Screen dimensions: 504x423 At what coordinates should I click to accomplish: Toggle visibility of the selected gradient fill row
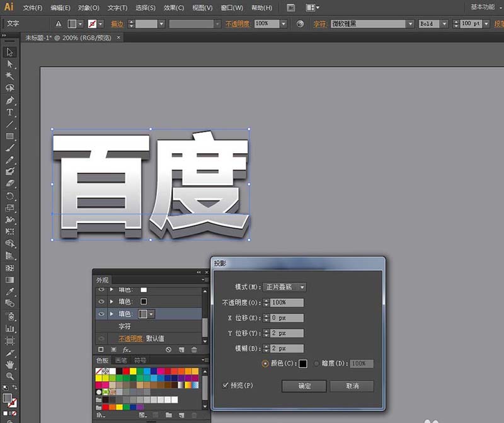pyautogui.click(x=101, y=314)
